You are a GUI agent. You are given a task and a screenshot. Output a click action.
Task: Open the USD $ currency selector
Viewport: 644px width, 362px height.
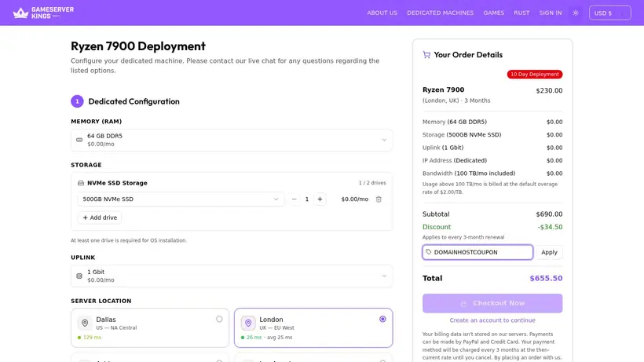610,13
